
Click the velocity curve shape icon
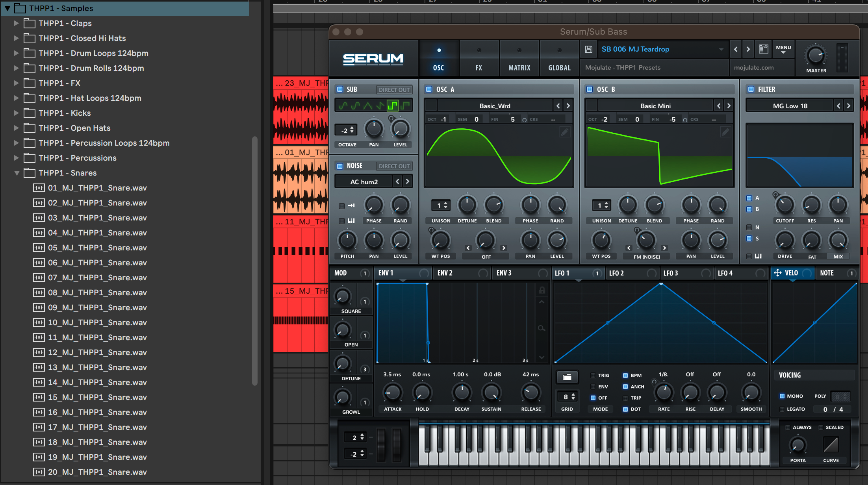[831, 445]
